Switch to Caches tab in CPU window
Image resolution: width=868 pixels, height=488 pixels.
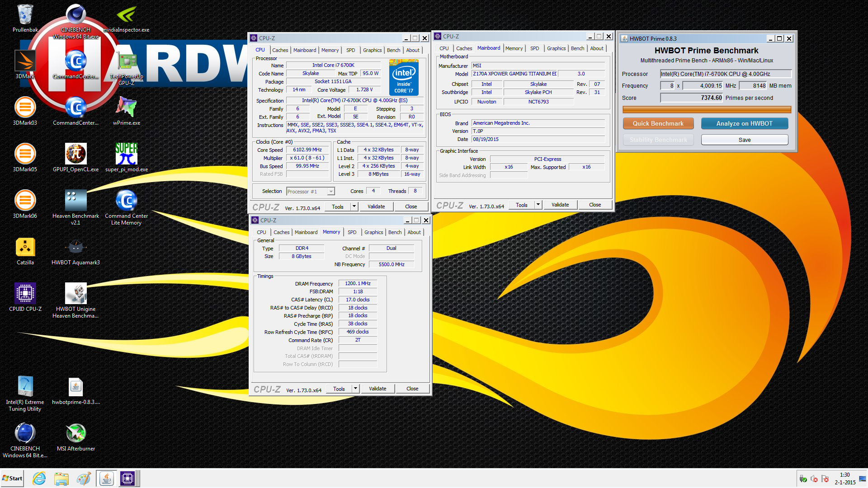click(x=280, y=50)
